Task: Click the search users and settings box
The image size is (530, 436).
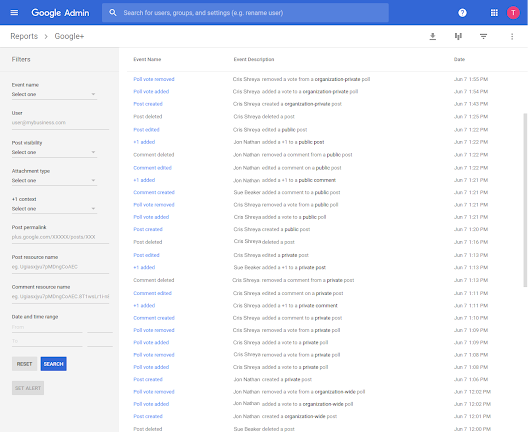Action: pos(245,13)
